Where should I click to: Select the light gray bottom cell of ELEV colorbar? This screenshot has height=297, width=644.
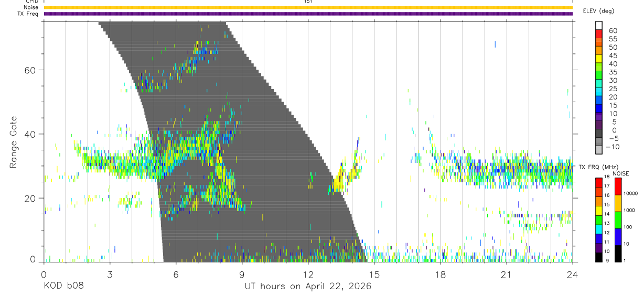coord(599,150)
